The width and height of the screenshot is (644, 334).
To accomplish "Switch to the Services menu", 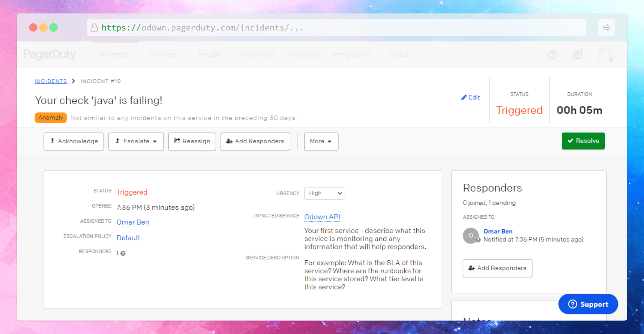I will [x=162, y=54].
